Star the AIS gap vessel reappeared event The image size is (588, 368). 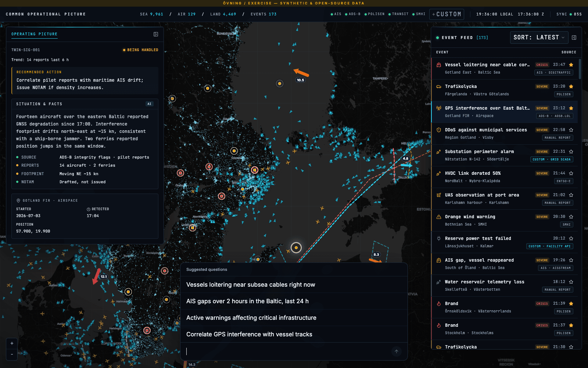571,260
